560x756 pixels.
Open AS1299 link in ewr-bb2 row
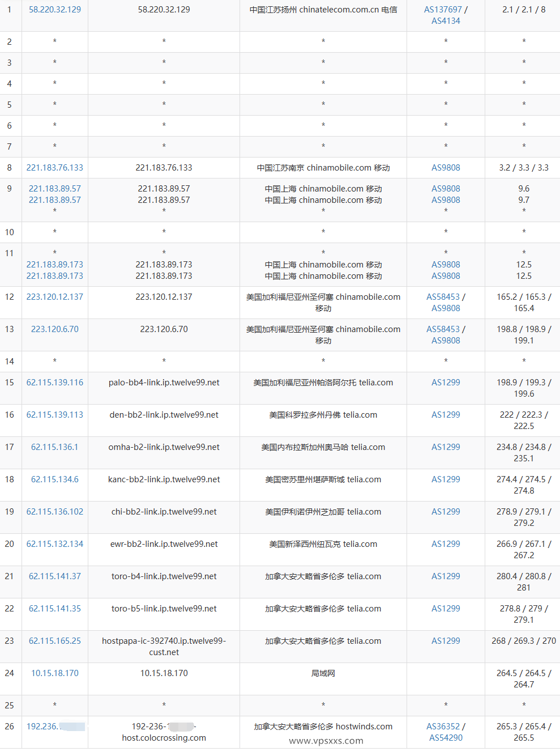pyautogui.click(x=446, y=544)
